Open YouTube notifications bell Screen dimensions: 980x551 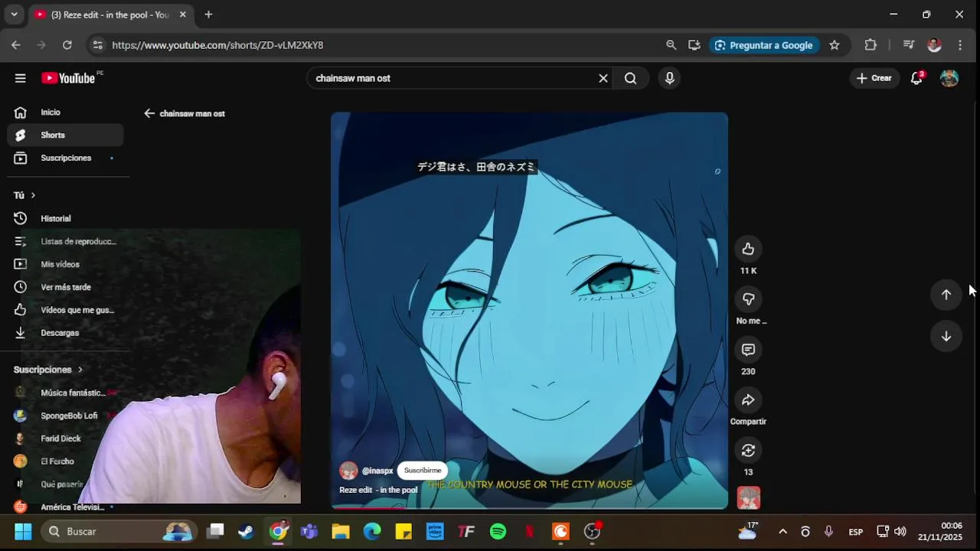click(916, 78)
